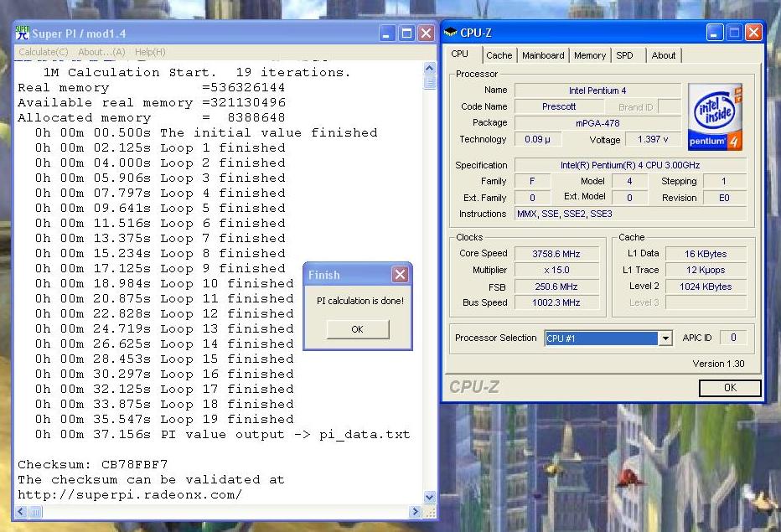781x532 pixels.
Task: Click the Loop 10 finished line
Action: coord(164,283)
